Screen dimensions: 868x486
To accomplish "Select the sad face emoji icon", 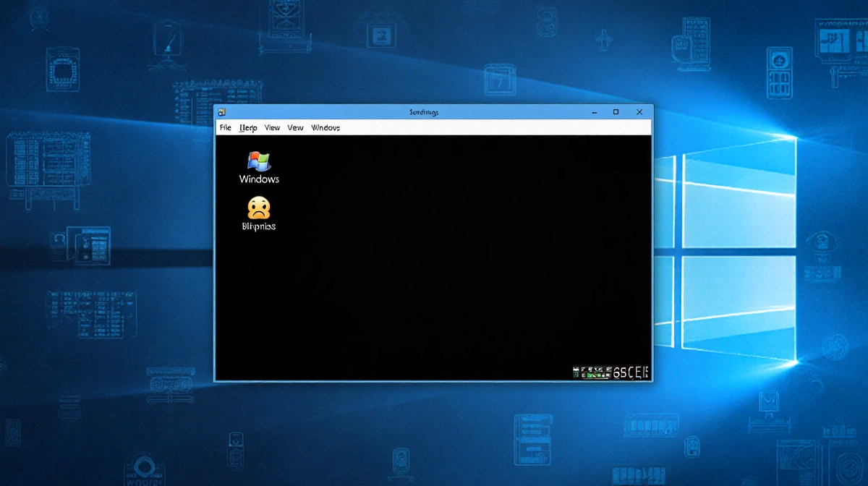I will (x=258, y=208).
